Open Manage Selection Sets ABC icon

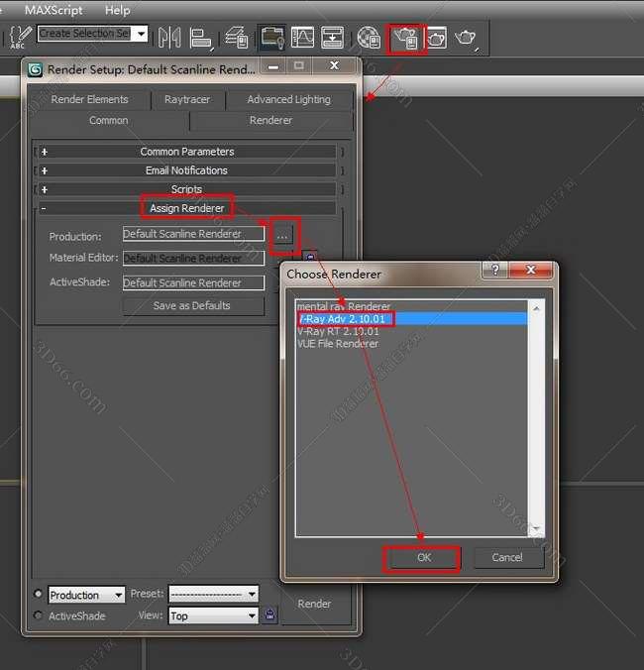pyautogui.click(x=19, y=38)
